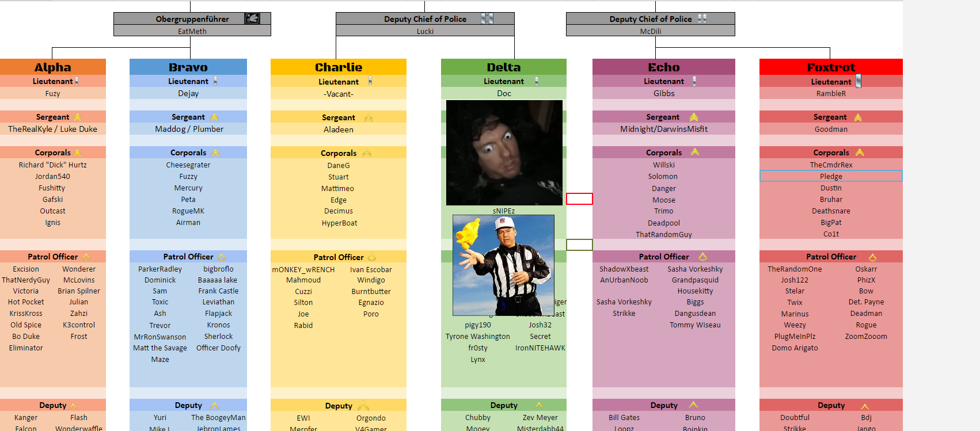The image size is (980, 431).
Task: Click Alpha Sergeant chevron icon
Action: point(78,117)
